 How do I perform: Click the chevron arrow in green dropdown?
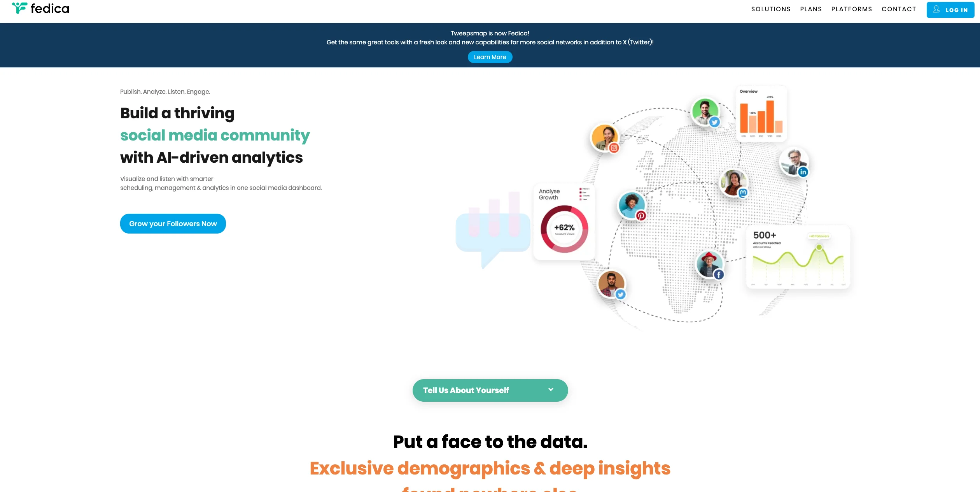point(551,390)
